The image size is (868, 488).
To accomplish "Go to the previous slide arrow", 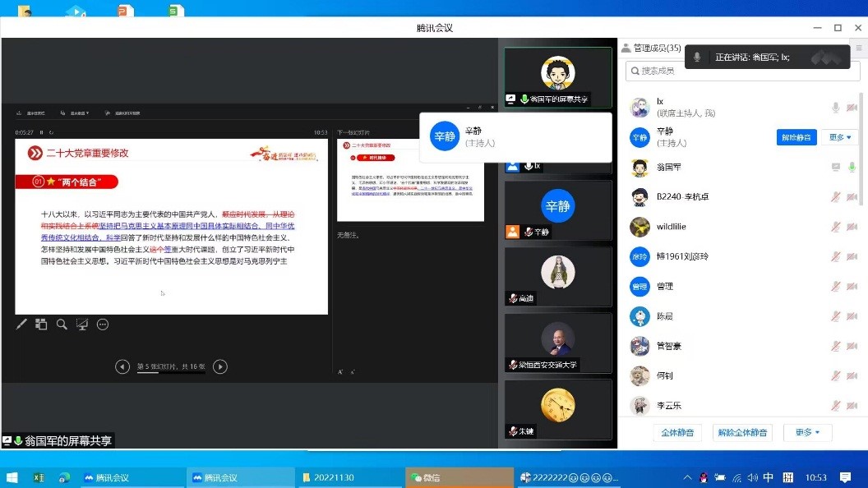I will [x=122, y=366].
